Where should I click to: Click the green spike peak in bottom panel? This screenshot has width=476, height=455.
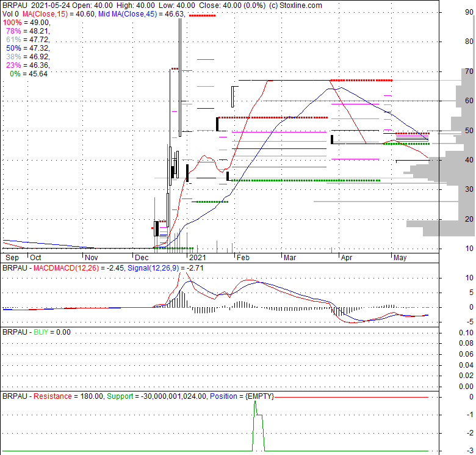(x=255, y=401)
